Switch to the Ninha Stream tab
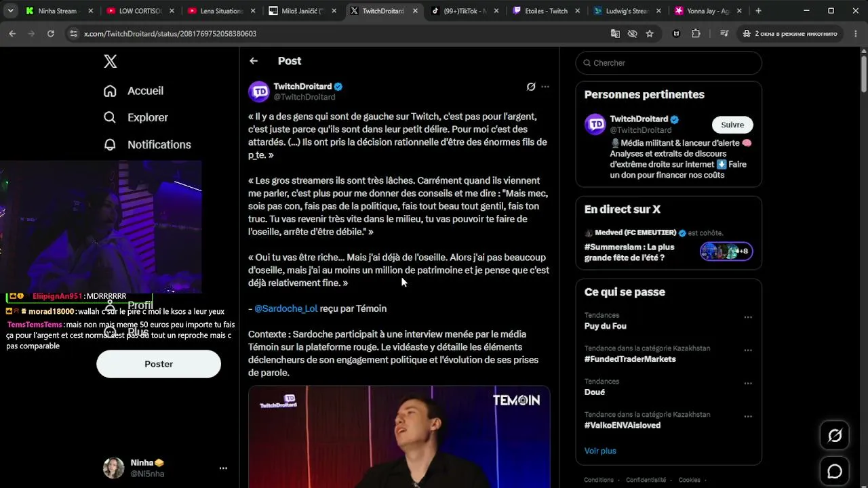The width and height of the screenshot is (868, 488). (57, 11)
